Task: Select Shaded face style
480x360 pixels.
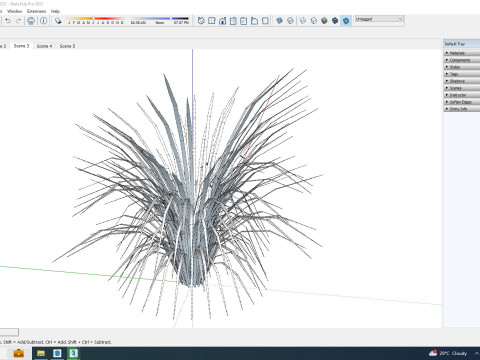Action: 324,21
